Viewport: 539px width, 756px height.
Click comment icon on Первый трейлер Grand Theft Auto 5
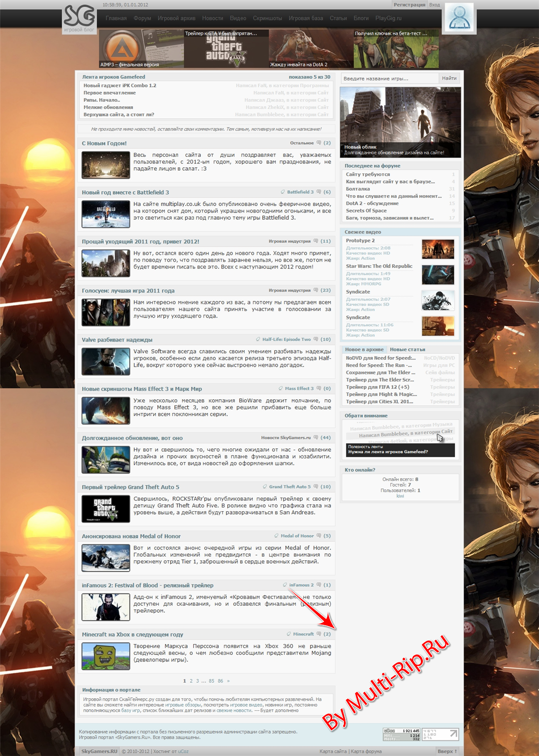316,487
